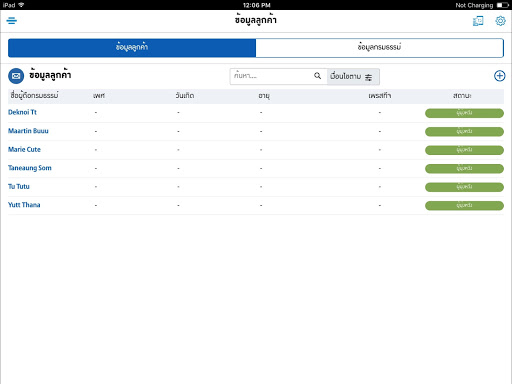512x384 pixels.
Task: Tap the Not Charging status text
Action: (474, 5)
